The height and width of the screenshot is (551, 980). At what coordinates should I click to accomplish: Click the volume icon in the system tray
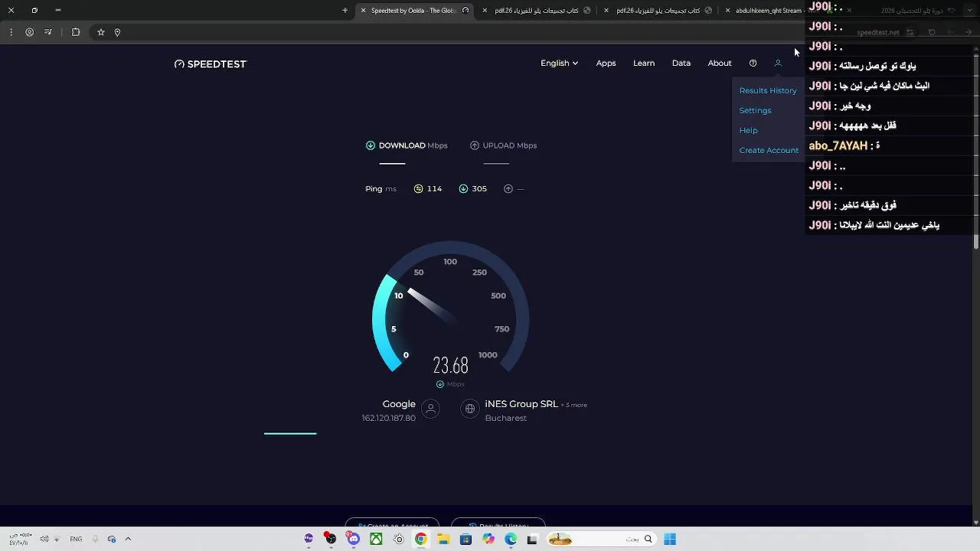point(44,540)
